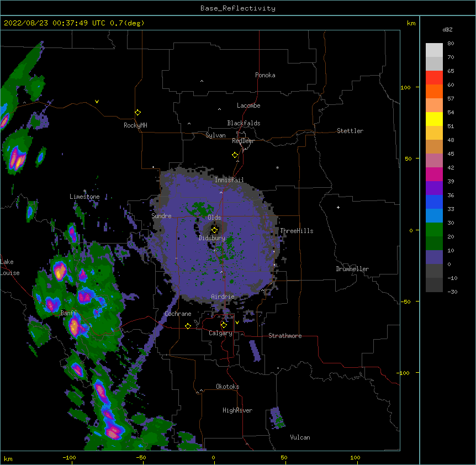Click the Lake Louise label

pyautogui.click(x=9, y=267)
